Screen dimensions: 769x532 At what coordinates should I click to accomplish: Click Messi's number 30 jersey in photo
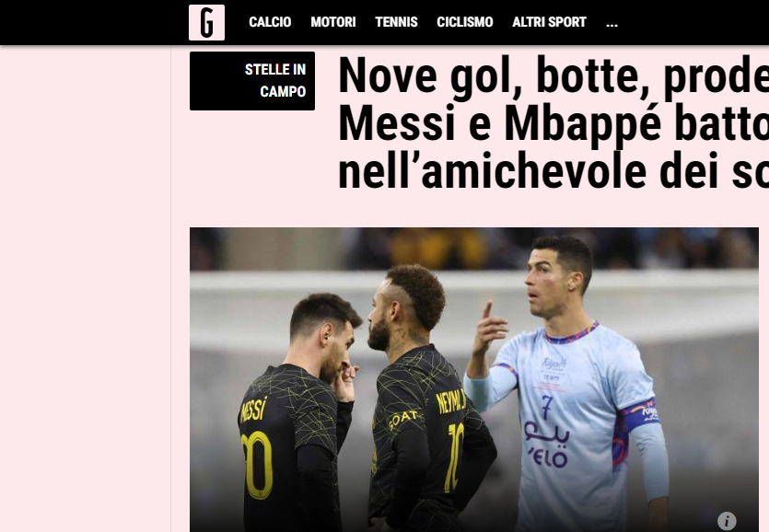click(257, 464)
